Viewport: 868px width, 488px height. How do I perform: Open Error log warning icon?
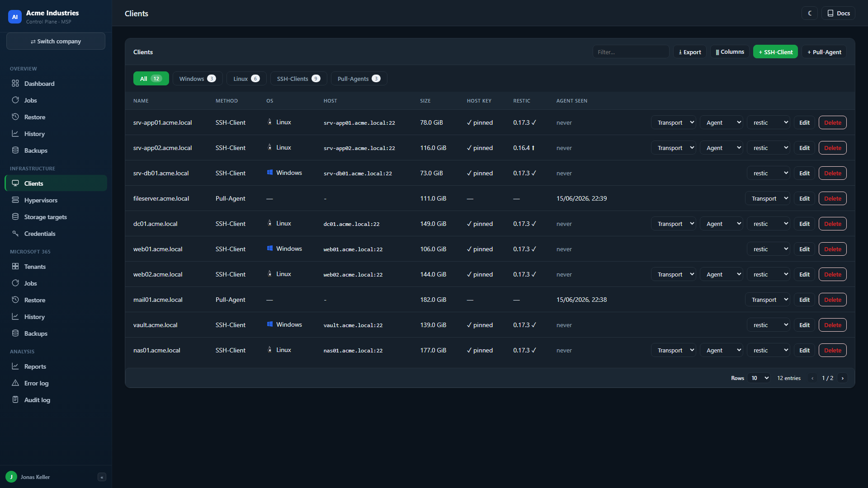(x=15, y=383)
